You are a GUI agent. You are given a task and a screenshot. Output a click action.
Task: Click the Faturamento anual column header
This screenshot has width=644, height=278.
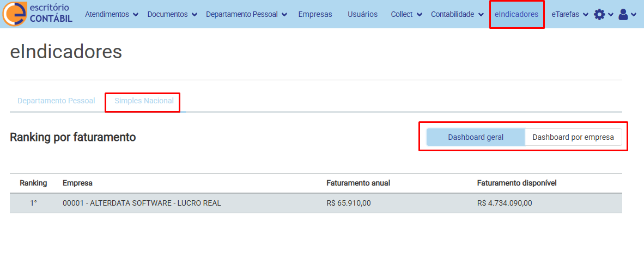358,183
